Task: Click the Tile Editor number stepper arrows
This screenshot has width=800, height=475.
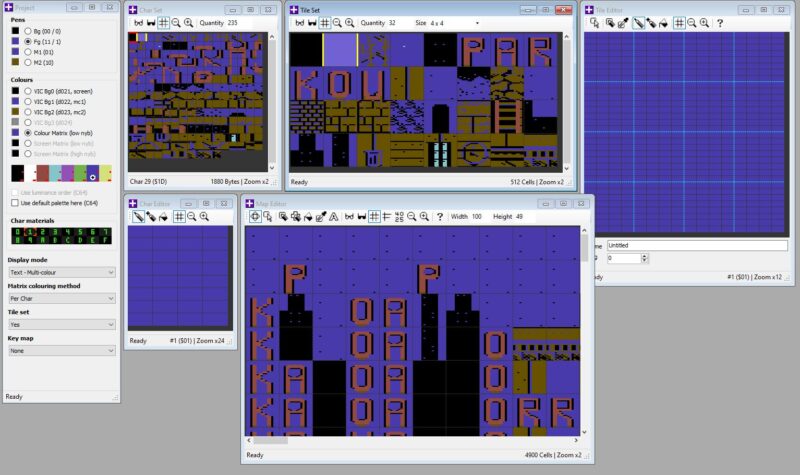Action: 644,259
